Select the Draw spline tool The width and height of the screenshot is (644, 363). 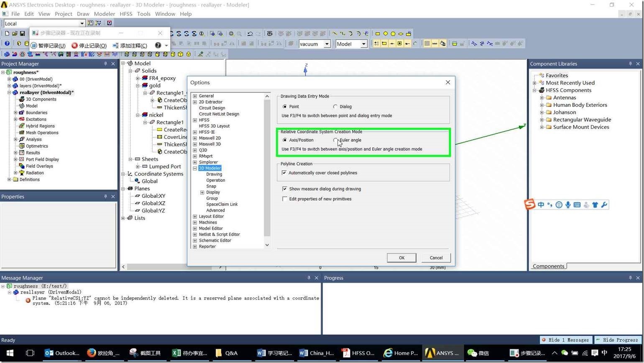coord(342,33)
